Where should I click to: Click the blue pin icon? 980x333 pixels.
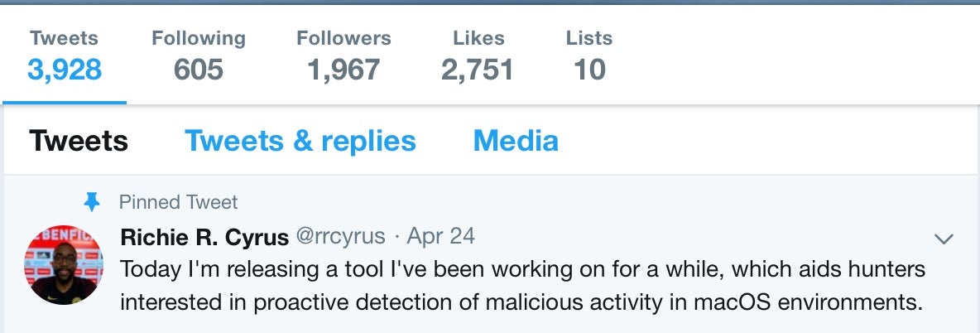(x=92, y=201)
